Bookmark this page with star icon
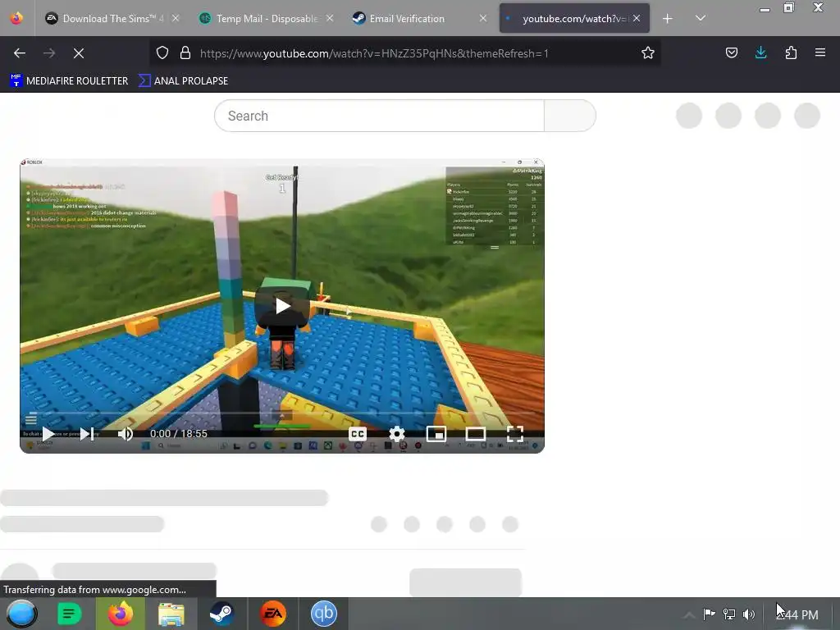The height and width of the screenshot is (630, 840). 648,52
